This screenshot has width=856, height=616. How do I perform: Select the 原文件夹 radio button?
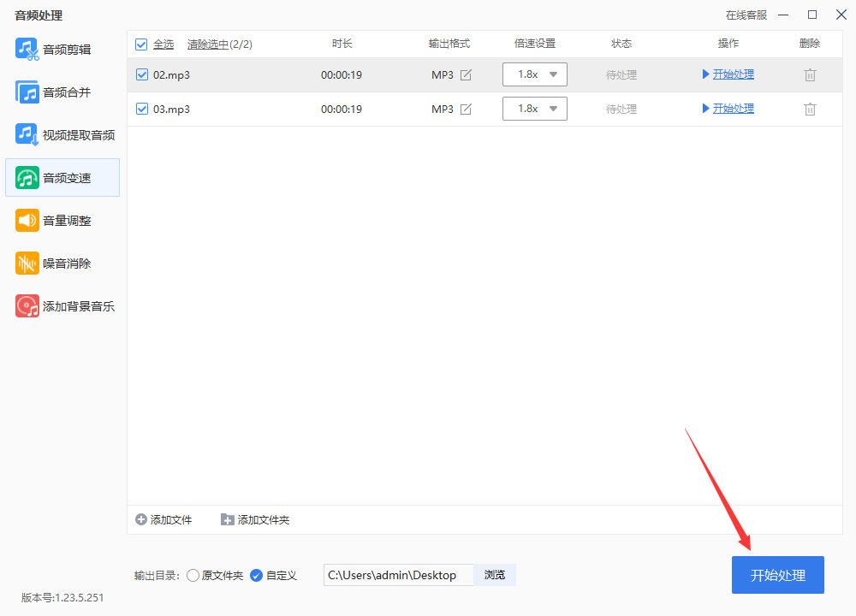tap(193, 575)
